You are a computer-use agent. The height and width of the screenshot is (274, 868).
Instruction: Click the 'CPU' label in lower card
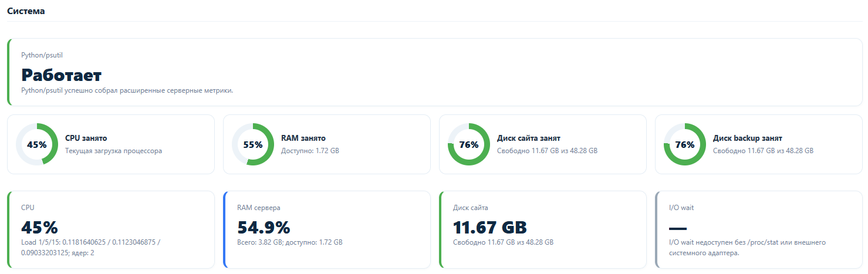point(28,208)
